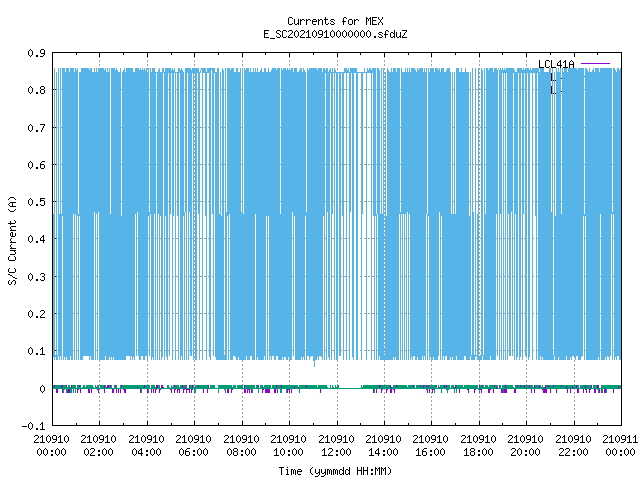The image size is (640, 480).
Task: Click the 02:00 x-axis time label
Action: click(x=98, y=452)
